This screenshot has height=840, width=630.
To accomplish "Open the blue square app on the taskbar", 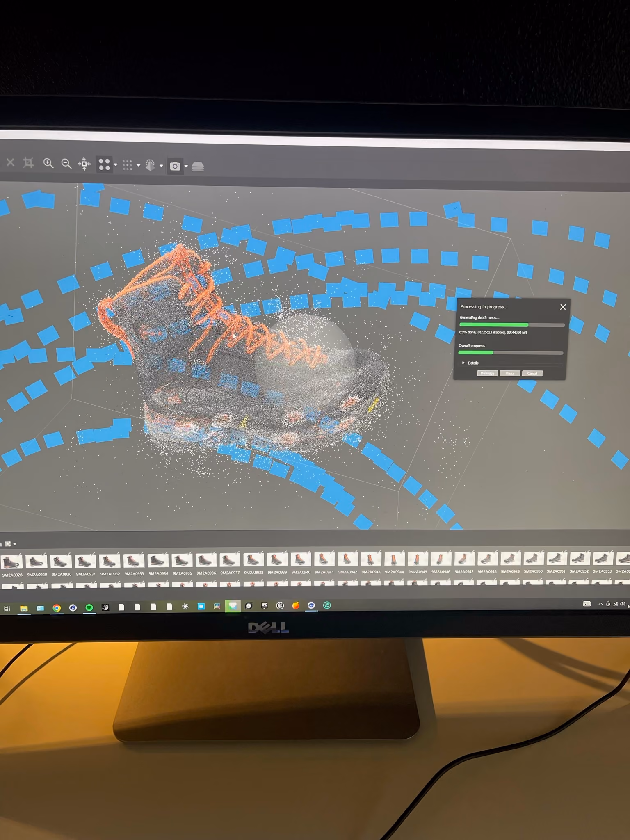I will click(x=201, y=606).
